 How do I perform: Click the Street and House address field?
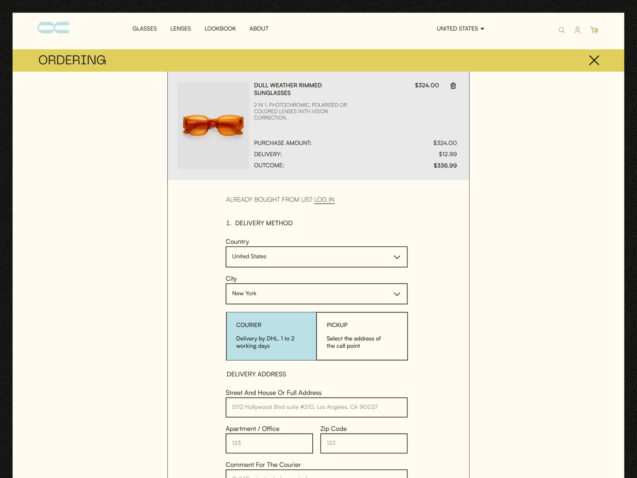pos(316,407)
